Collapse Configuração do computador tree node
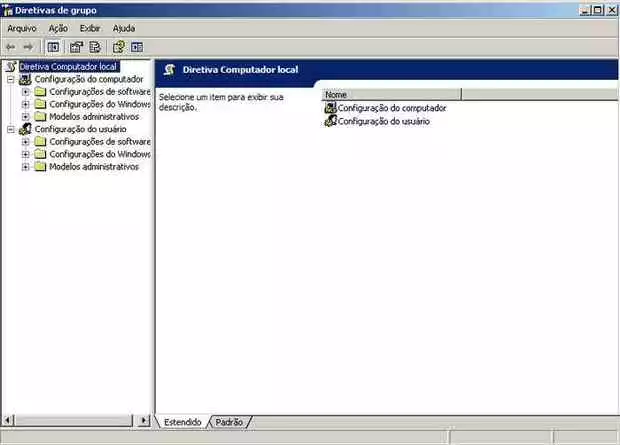Viewport: 620px width, 445px height. point(11,79)
